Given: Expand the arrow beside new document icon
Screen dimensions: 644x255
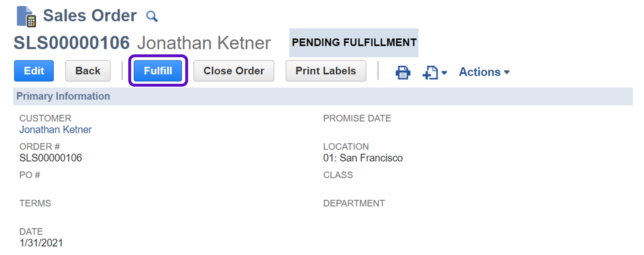Looking at the screenshot, I should 444,73.
